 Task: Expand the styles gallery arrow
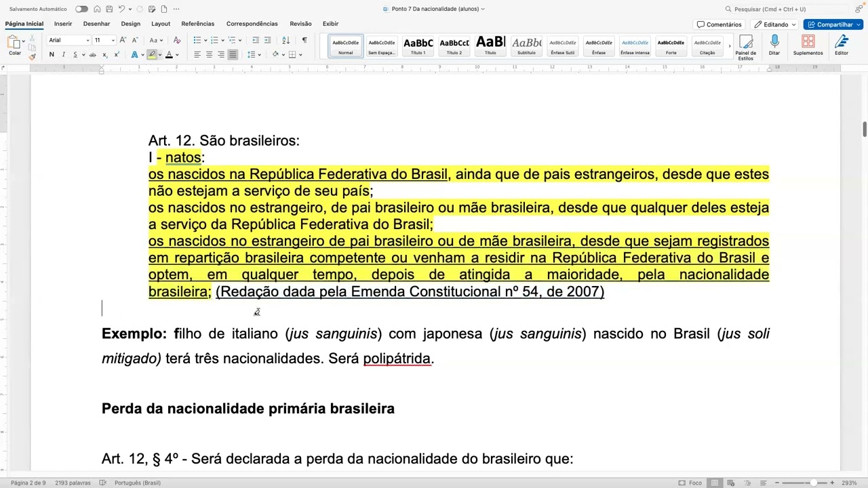click(730, 46)
